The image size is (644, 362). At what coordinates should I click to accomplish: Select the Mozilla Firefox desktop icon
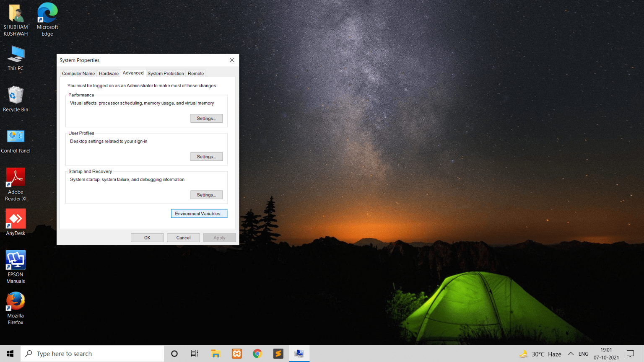click(x=16, y=308)
